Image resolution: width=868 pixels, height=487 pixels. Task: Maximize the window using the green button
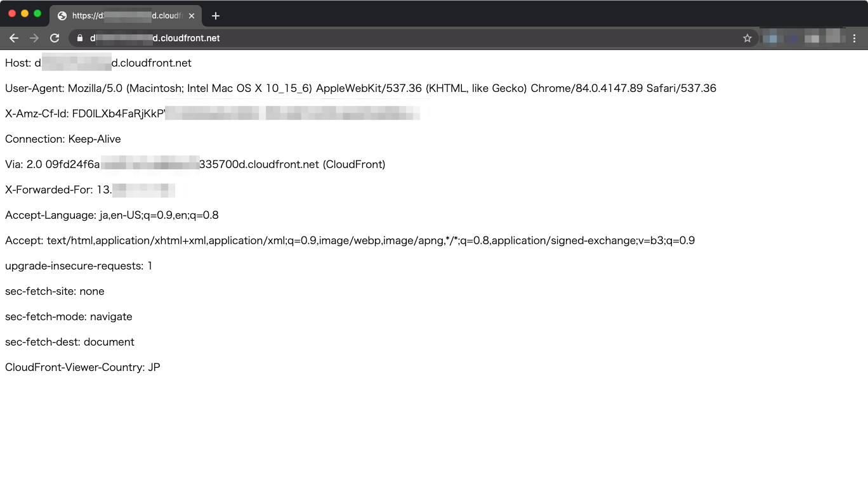pyautogui.click(x=37, y=13)
